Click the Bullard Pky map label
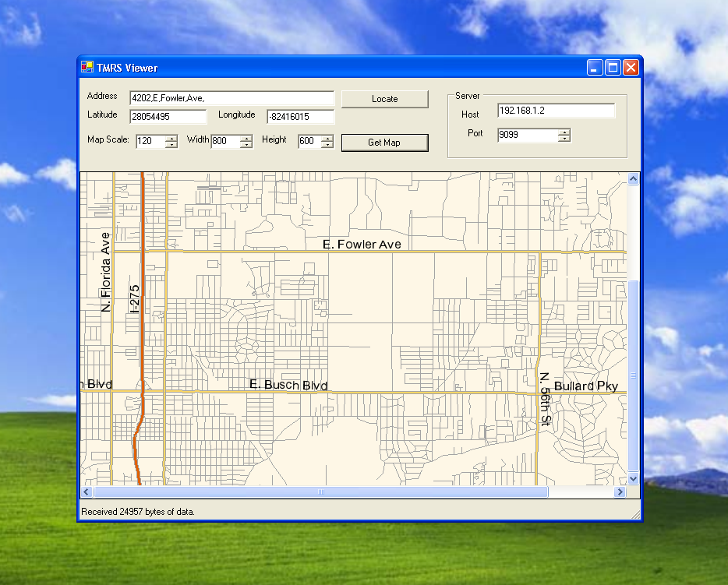The width and height of the screenshot is (728, 585). 586,386
